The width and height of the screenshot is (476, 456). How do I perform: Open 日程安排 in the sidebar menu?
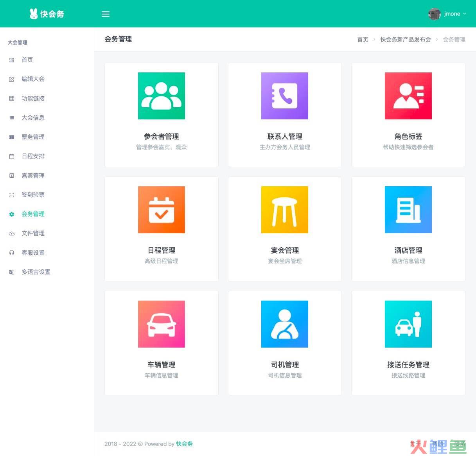pos(33,156)
